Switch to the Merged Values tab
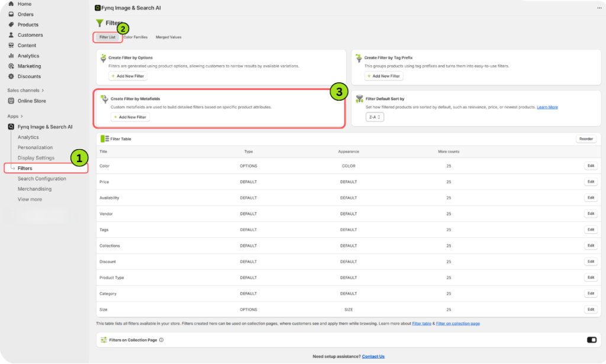Screen dimensions: 606x364 click(x=169, y=37)
